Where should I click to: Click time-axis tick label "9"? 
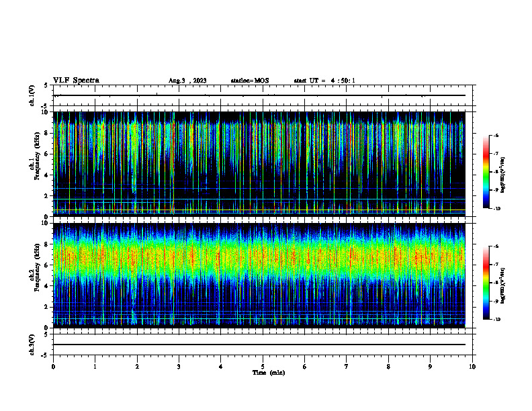[x=430, y=367]
